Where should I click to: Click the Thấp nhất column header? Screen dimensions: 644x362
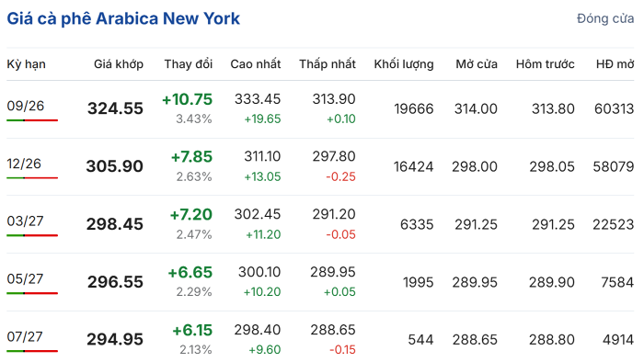(x=328, y=64)
